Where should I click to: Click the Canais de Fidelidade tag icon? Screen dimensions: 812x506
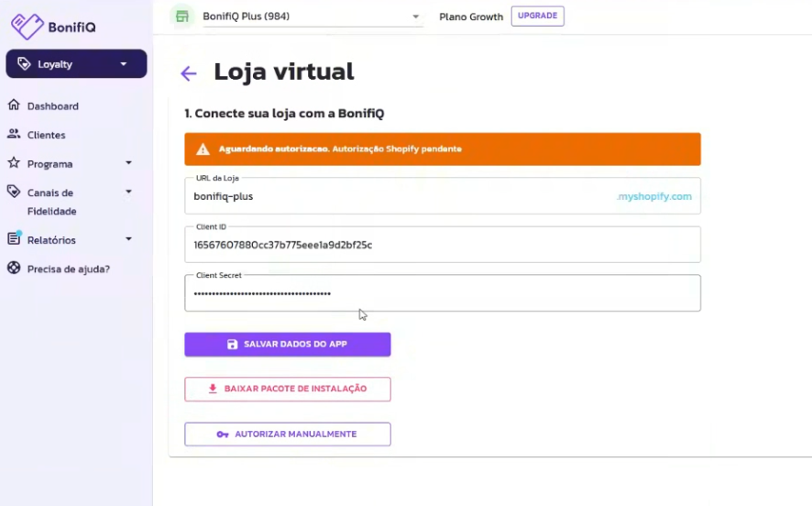tap(14, 192)
